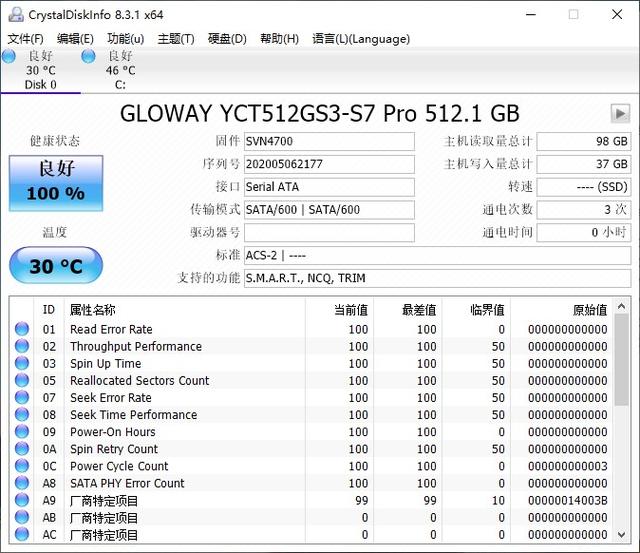Click host reads total field 98 GB
640x553 pixels.
tap(584, 141)
